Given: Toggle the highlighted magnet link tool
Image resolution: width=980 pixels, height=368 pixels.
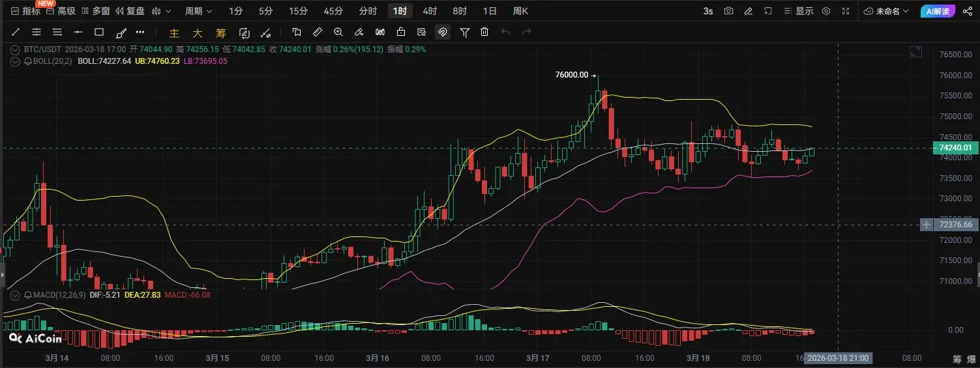Looking at the screenshot, I should (443, 32).
